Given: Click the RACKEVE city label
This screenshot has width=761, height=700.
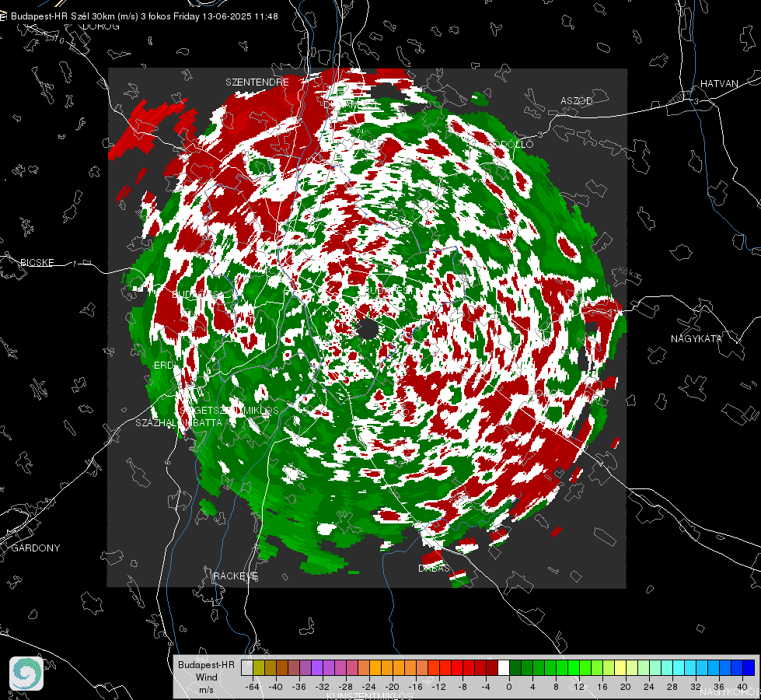Looking at the screenshot, I should [x=236, y=576].
